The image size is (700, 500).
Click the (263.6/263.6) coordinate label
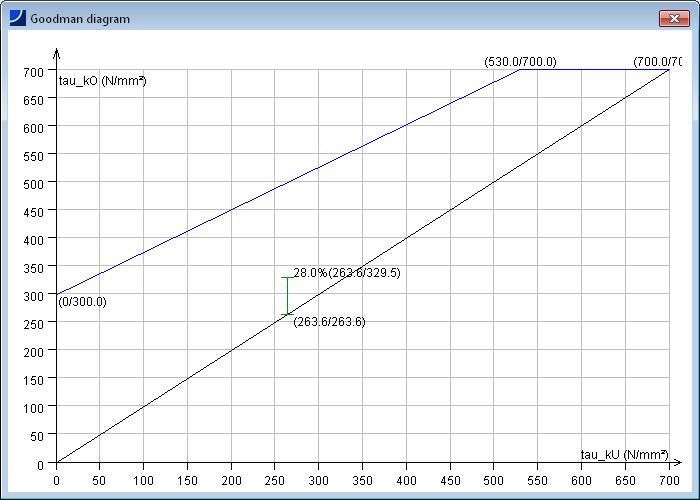pos(329,322)
